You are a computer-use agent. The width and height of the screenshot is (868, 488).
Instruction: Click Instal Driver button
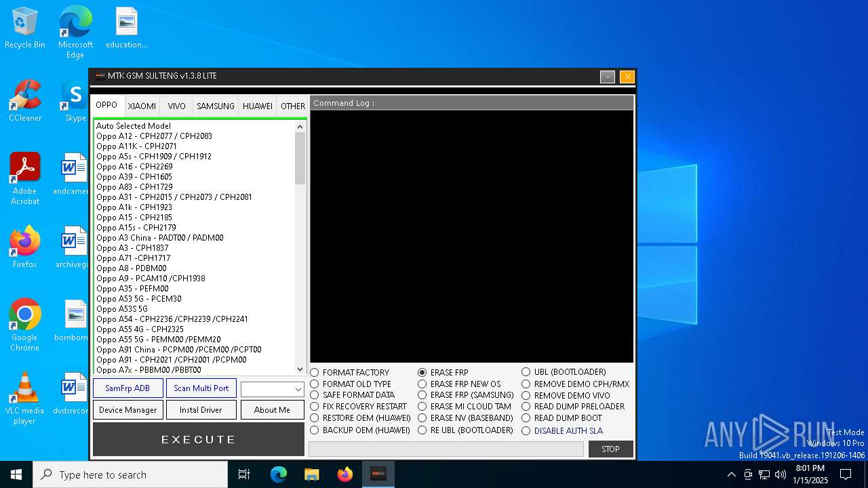pos(201,410)
